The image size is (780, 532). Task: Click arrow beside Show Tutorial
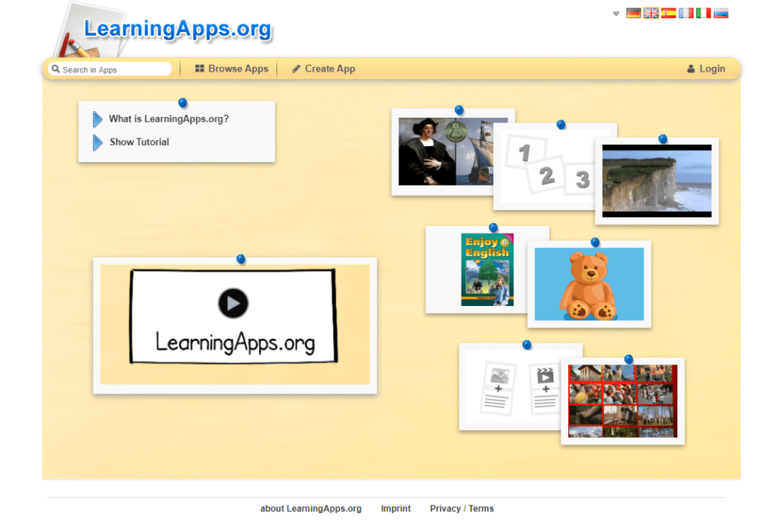(x=97, y=142)
